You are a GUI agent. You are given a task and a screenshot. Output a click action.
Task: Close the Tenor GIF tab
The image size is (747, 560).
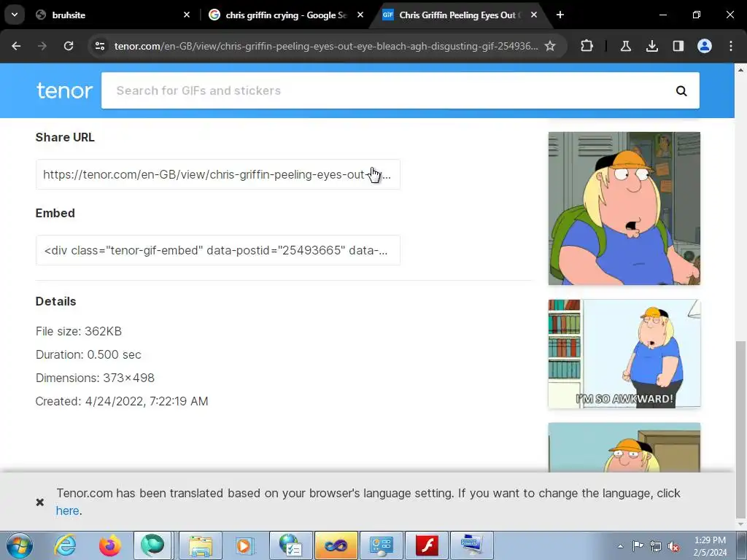pos(533,15)
